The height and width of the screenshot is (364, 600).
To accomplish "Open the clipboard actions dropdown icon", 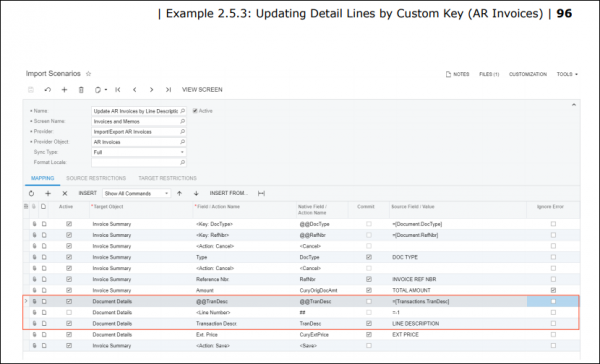I will (101, 90).
